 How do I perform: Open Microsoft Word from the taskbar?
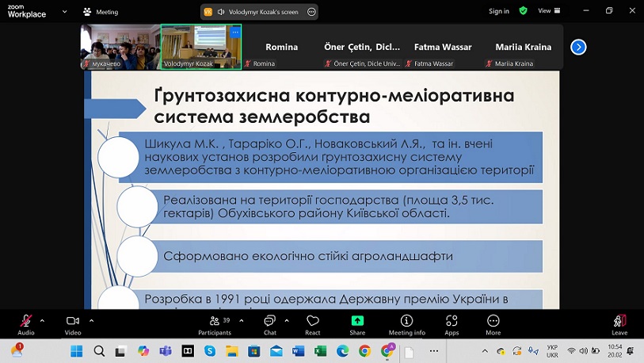coord(298,351)
